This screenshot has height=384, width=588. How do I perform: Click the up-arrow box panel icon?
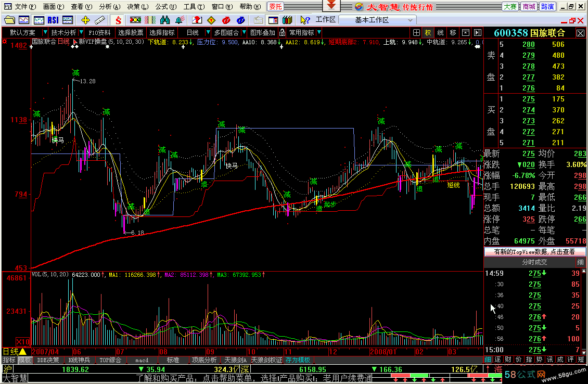tap(465, 33)
